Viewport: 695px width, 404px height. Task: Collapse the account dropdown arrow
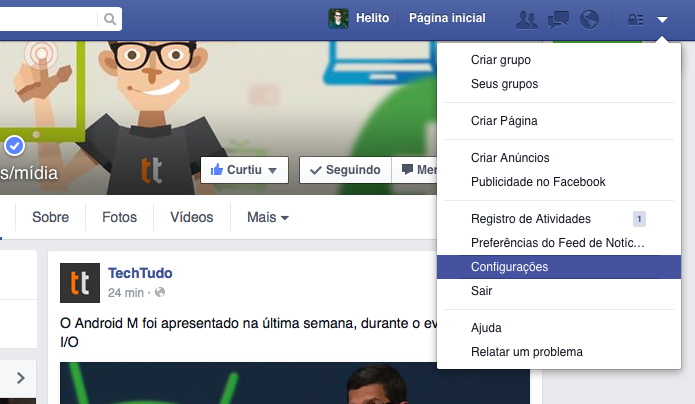pos(663,19)
